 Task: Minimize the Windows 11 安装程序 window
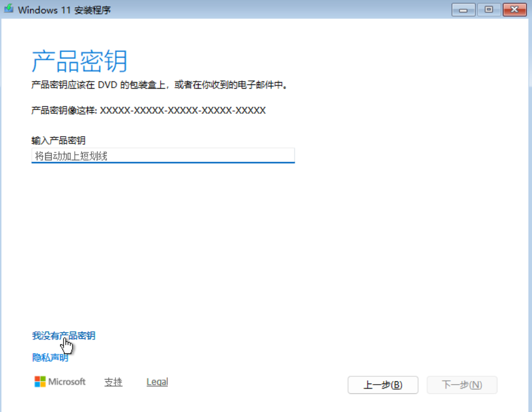pos(463,9)
